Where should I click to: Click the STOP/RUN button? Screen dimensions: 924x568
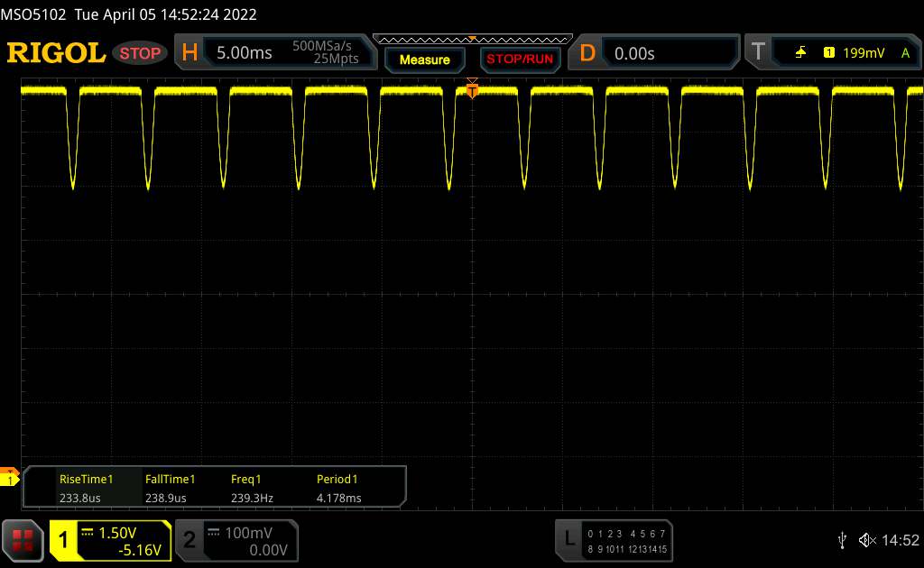point(520,60)
